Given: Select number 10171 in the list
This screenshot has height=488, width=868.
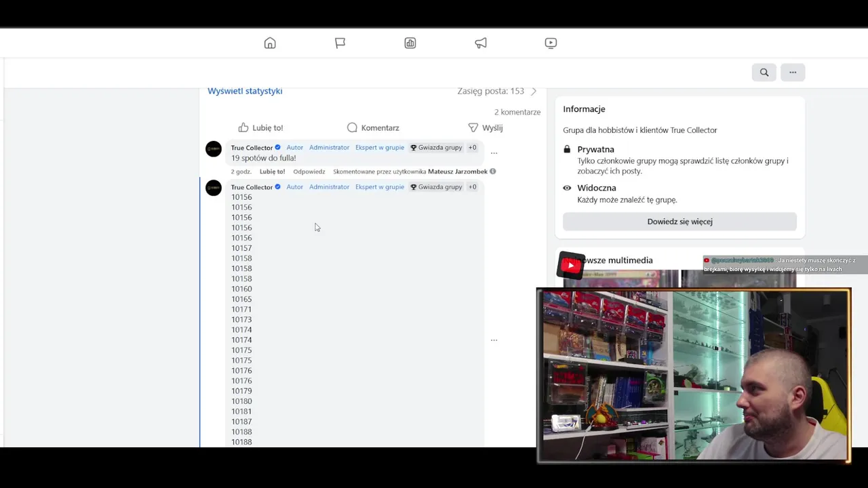Looking at the screenshot, I should pyautogui.click(x=241, y=309).
